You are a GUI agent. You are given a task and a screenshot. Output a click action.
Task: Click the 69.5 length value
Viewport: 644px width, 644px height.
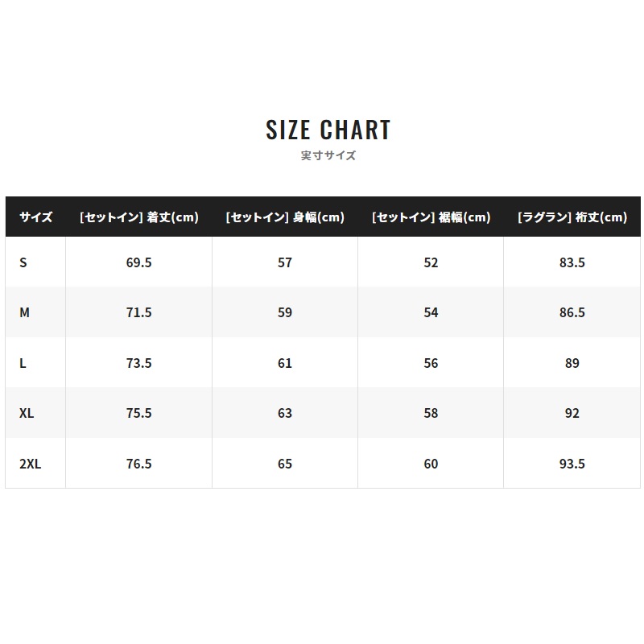pyautogui.click(x=138, y=262)
